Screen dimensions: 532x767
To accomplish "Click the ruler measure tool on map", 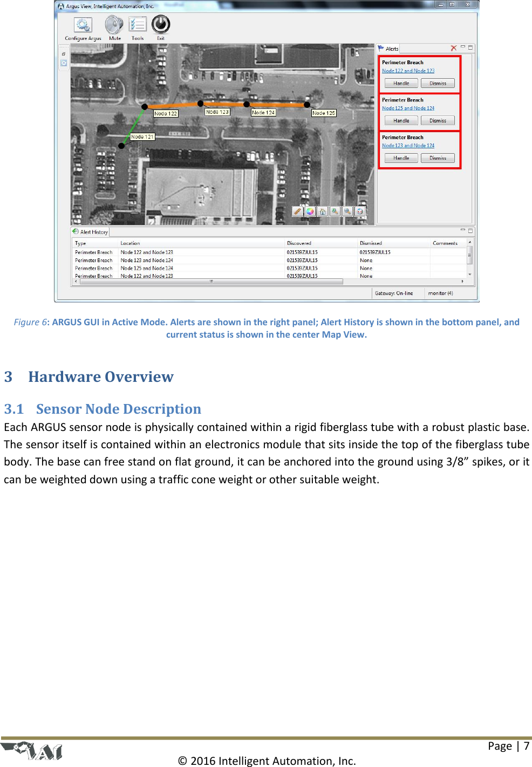I will [297, 211].
